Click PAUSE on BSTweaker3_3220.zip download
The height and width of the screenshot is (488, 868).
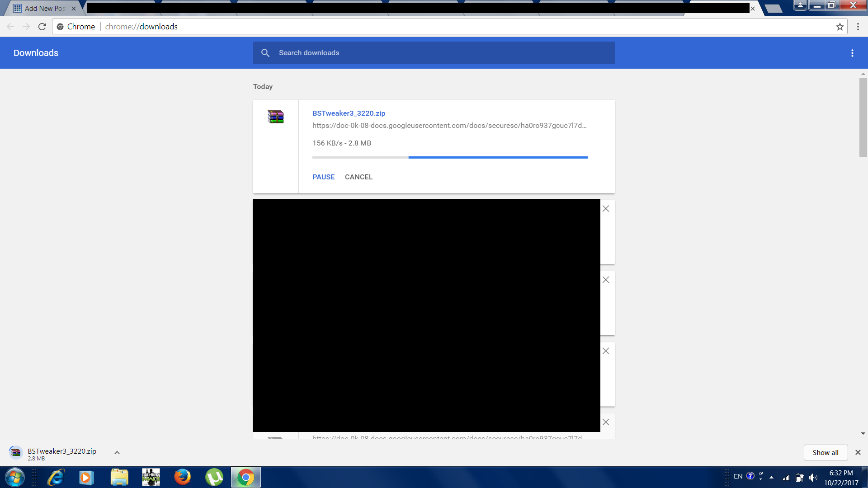(323, 177)
